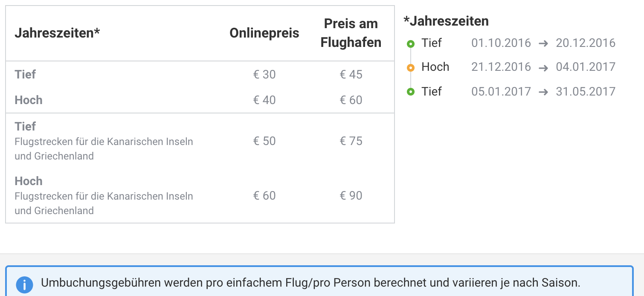Click the Jahreszeiten* table column header

57,33
